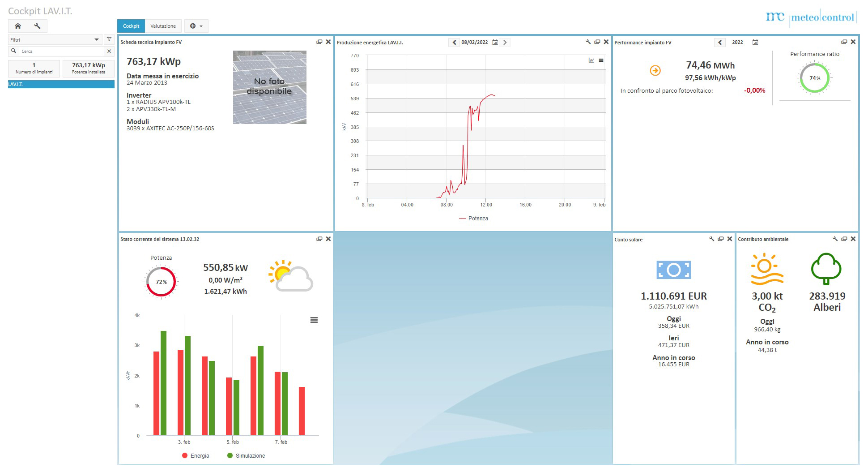
Task: Toggle the Potenza series in the legend
Action: click(473, 219)
